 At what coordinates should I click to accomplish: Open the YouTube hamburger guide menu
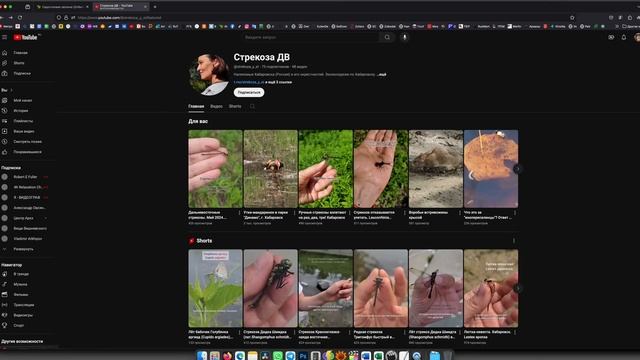coord(4,37)
